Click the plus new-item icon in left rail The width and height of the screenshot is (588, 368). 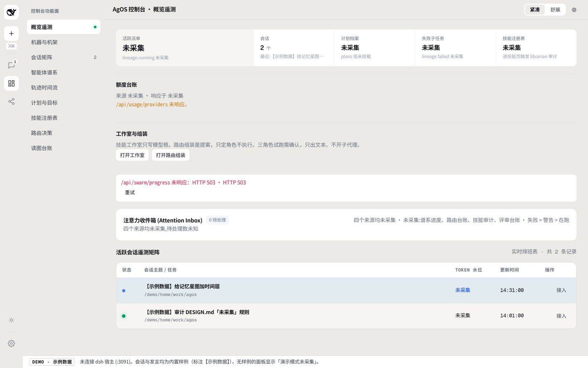pyautogui.click(x=11, y=34)
